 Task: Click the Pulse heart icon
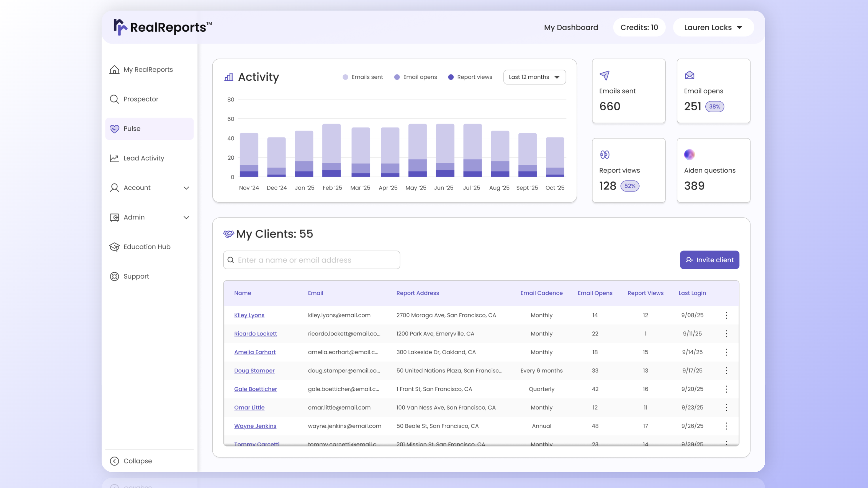114,129
